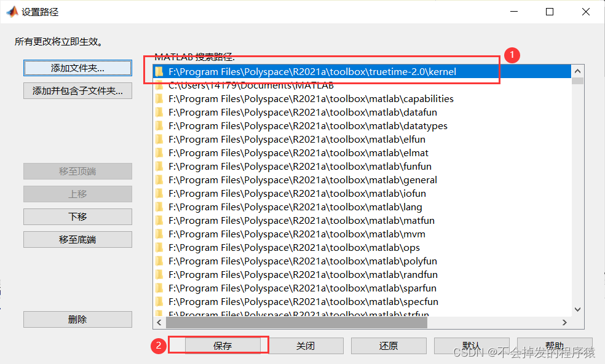Restore paths using the 还原 button

389,346
